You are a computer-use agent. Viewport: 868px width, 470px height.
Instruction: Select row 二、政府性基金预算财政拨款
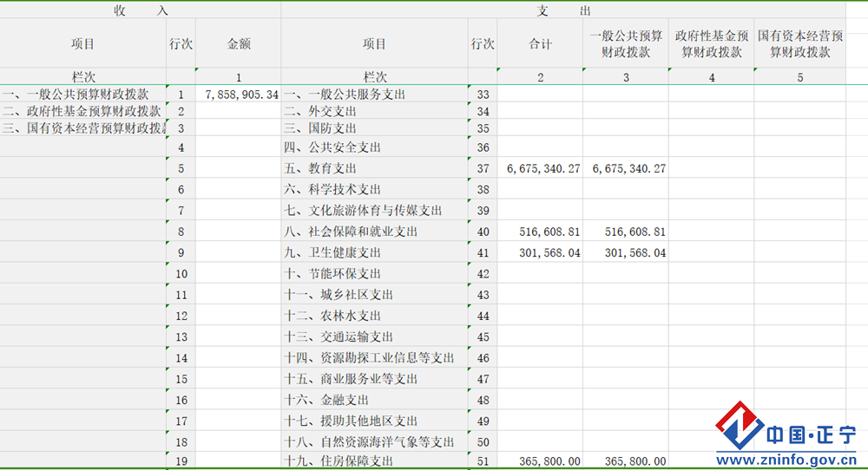(83, 111)
